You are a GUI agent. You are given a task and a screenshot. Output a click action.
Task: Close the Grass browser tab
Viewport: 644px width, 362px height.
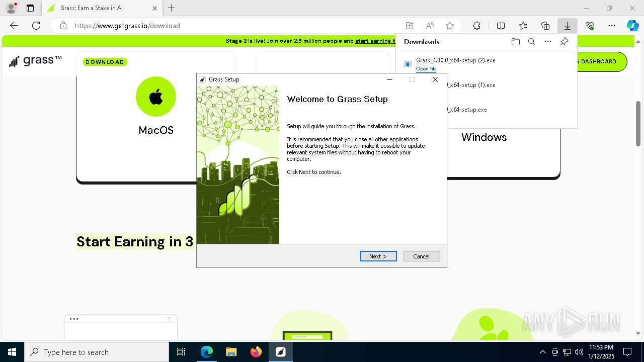click(x=154, y=8)
